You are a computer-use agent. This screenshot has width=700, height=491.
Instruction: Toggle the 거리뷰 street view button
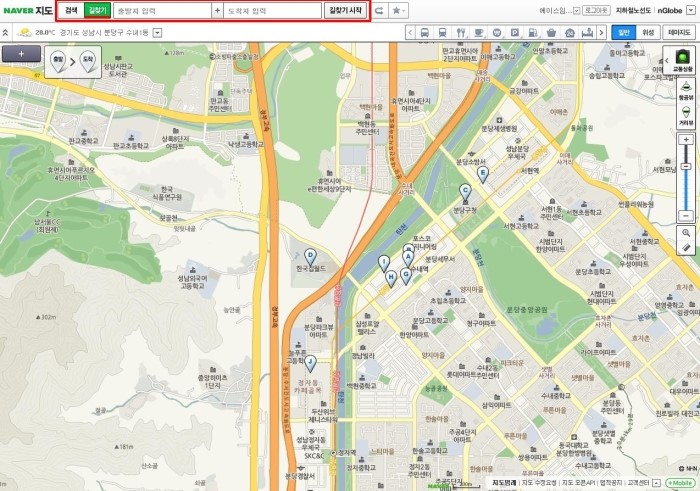[686, 116]
